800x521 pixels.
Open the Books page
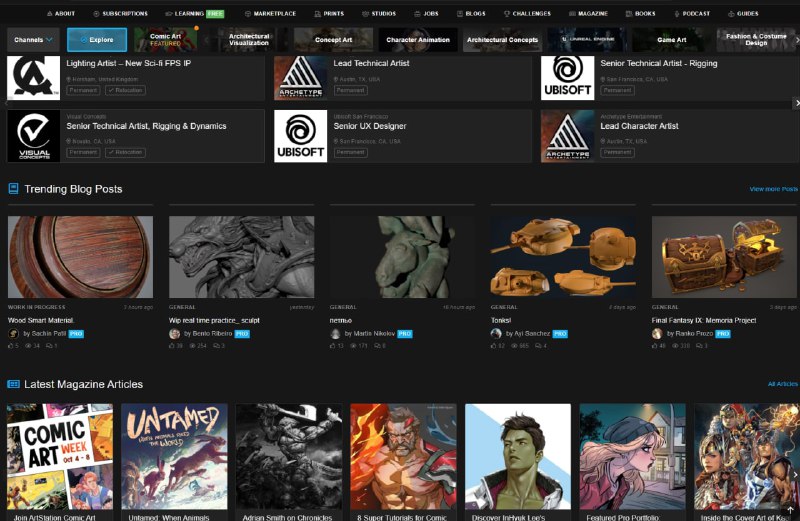pyautogui.click(x=640, y=14)
